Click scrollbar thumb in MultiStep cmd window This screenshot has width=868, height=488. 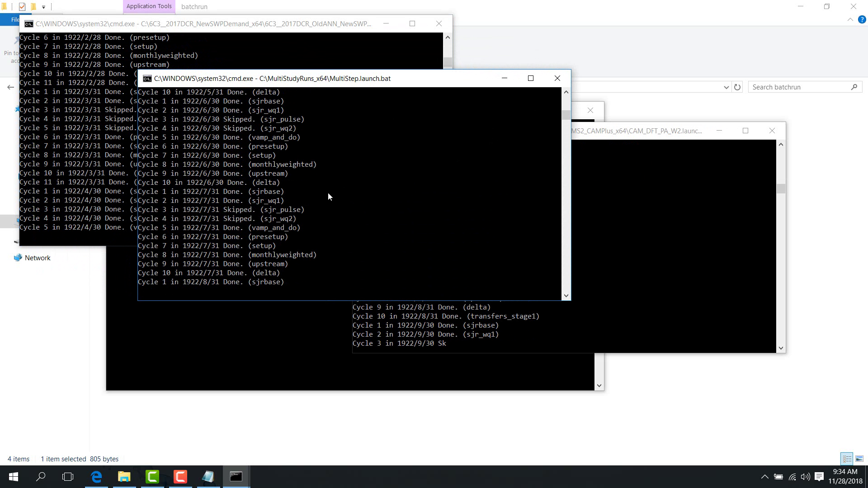tap(566, 115)
